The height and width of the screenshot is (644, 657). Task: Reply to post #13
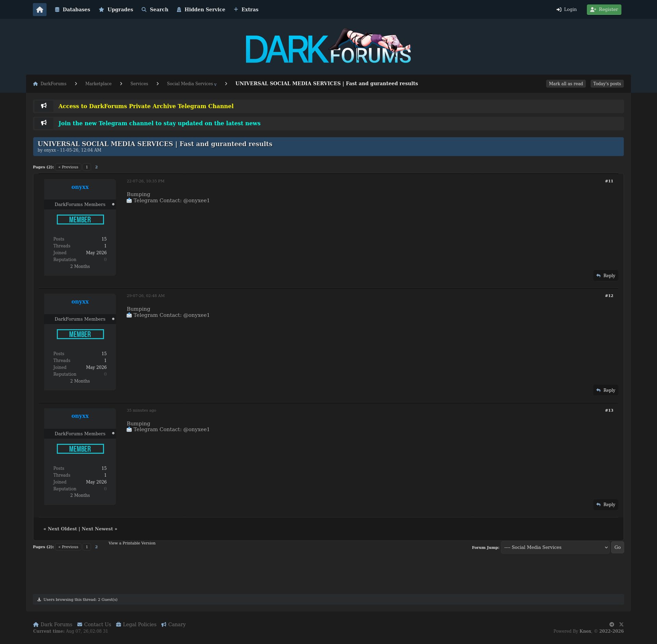[x=606, y=505]
